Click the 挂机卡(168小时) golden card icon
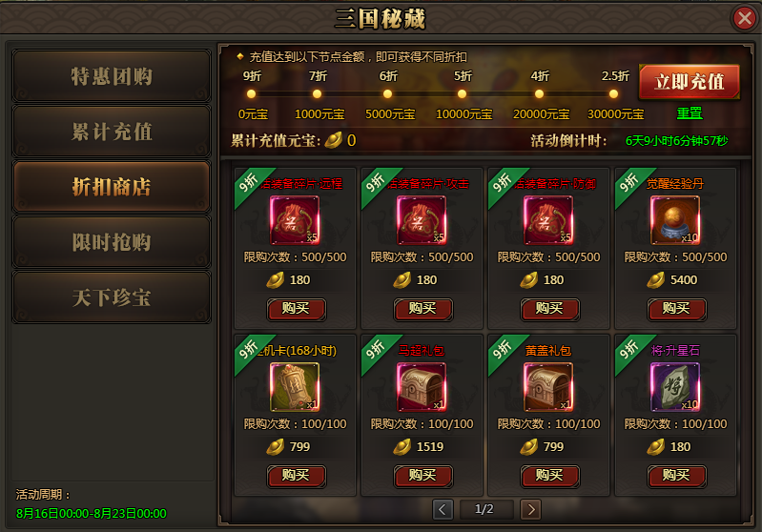Screen dimensions: 762x532 coord(295,387)
